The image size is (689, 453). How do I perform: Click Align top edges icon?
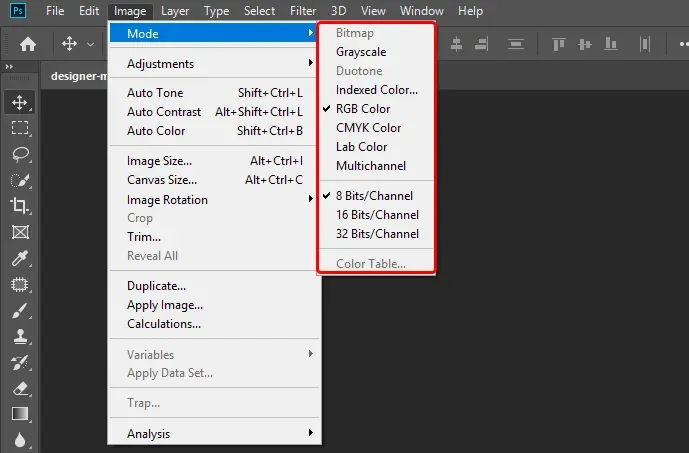(559, 44)
